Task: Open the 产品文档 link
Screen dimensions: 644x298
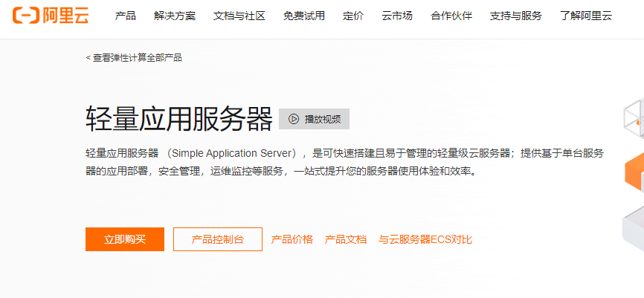Action: (x=345, y=239)
